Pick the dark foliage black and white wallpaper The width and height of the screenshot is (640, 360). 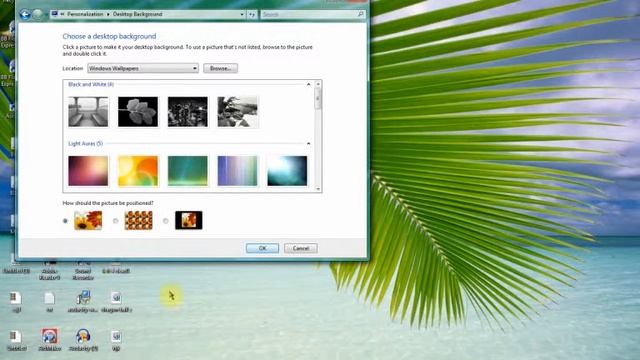coord(188,112)
